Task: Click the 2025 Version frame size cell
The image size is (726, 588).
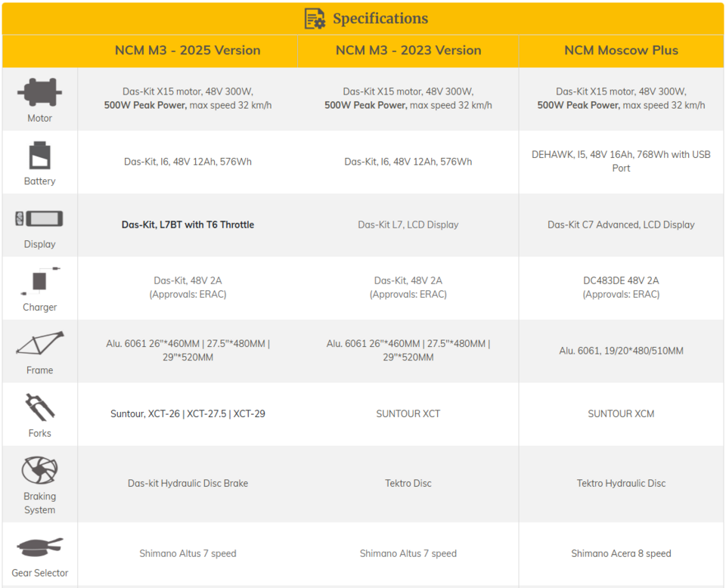Action: tap(188, 350)
